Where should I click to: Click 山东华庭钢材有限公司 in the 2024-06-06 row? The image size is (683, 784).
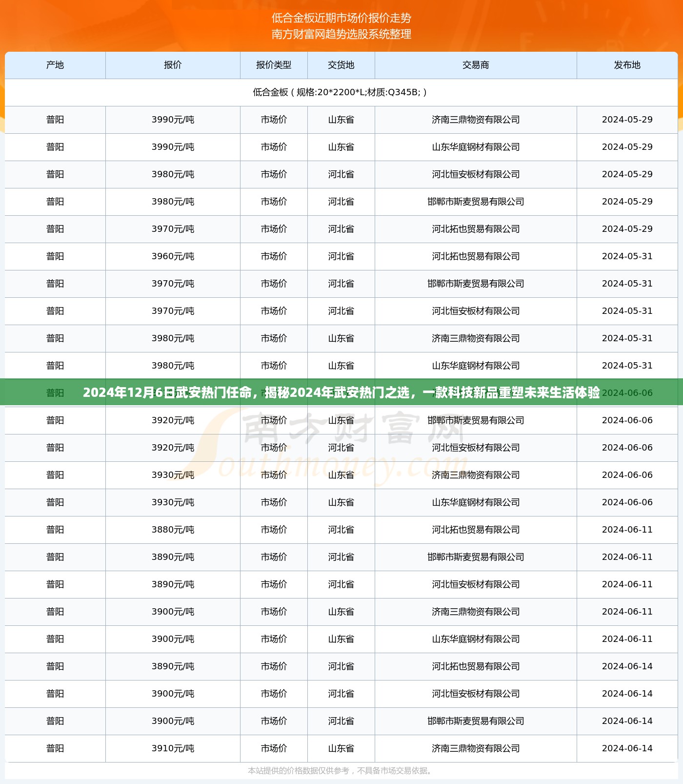[x=476, y=502]
